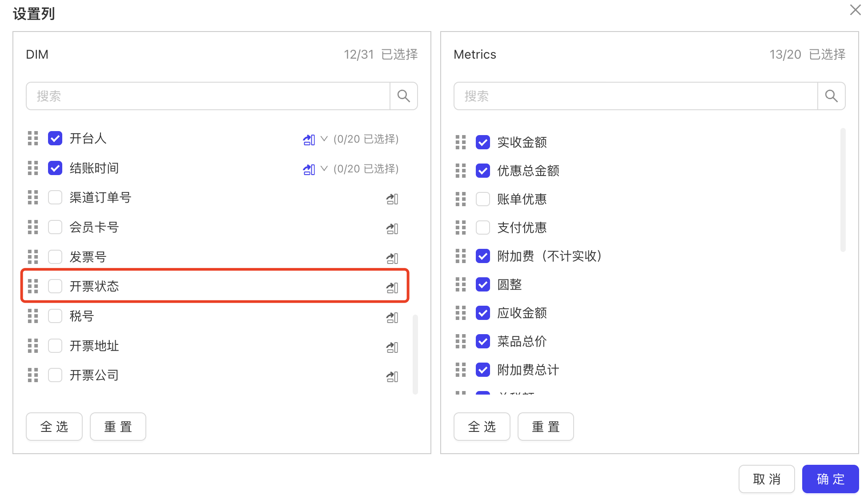This screenshot has width=868, height=503.
Task: Grab the drag handle for 账单优惠
Action: pos(461,199)
